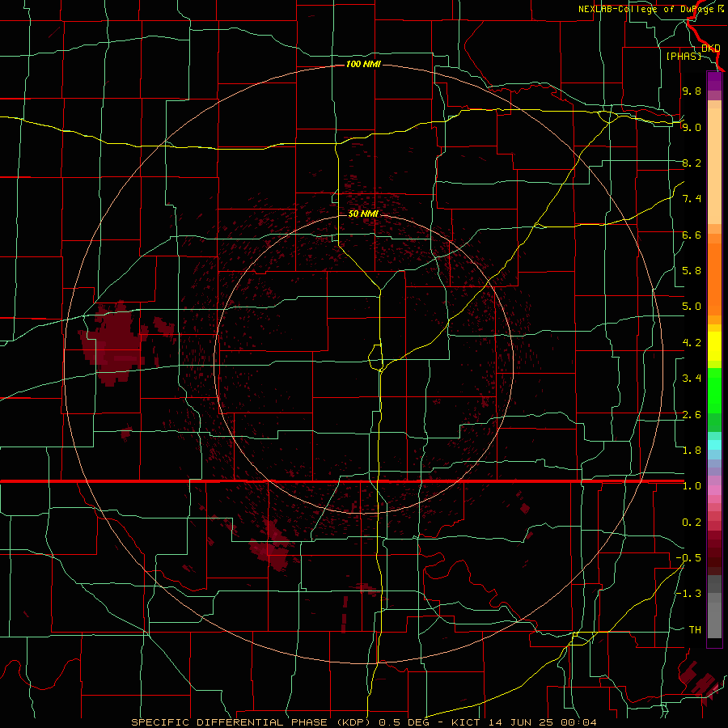Image resolution: width=728 pixels, height=728 pixels.
Task: Click the largest dark red echo west of radar
Action: (112, 343)
